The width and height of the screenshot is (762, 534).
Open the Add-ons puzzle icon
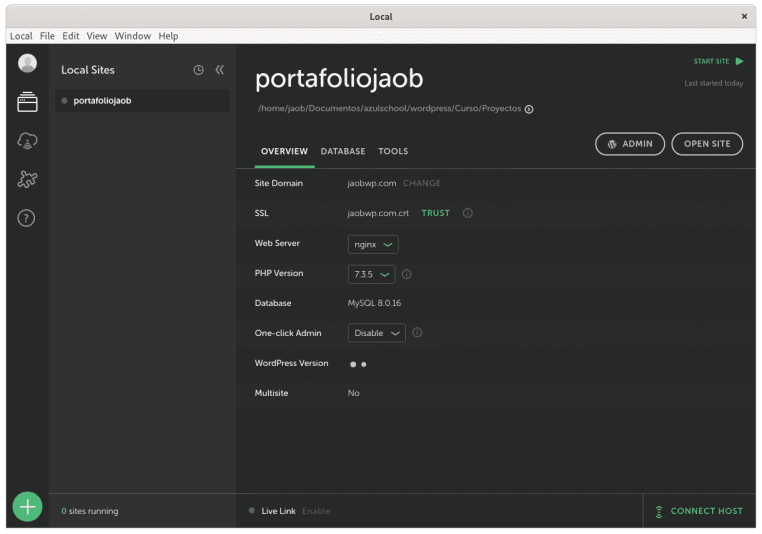pyautogui.click(x=27, y=179)
